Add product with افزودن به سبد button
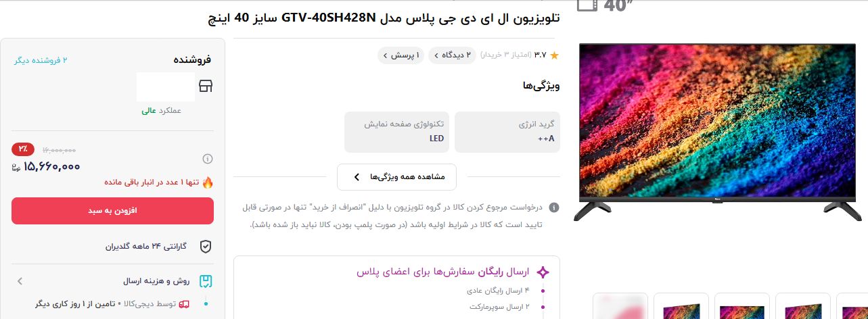 pyautogui.click(x=112, y=211)
